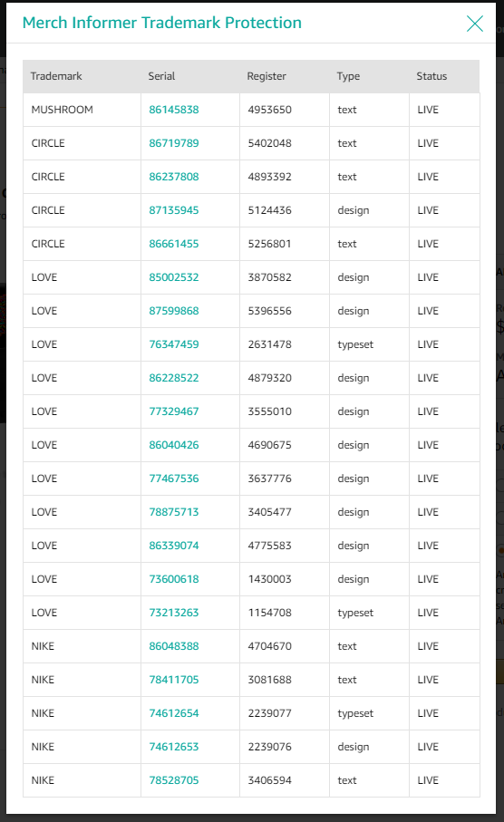Image resolution: width=504 pixels, height=822 pixels.
Task: Close the Trademark Protection dialog
Action: [x=475, y=23]
